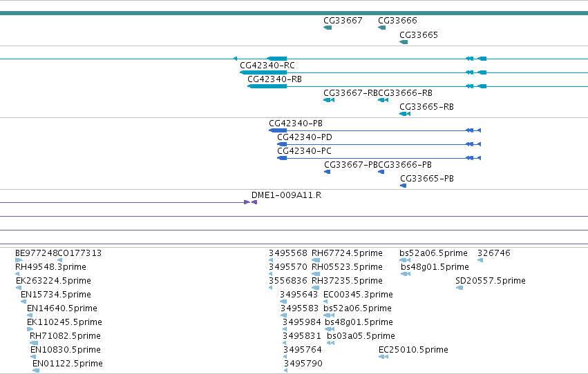Click the 3495570 feature label
The width and height of the screenshot is (588, 374).
pyautogui.click(x=288, y=267)
